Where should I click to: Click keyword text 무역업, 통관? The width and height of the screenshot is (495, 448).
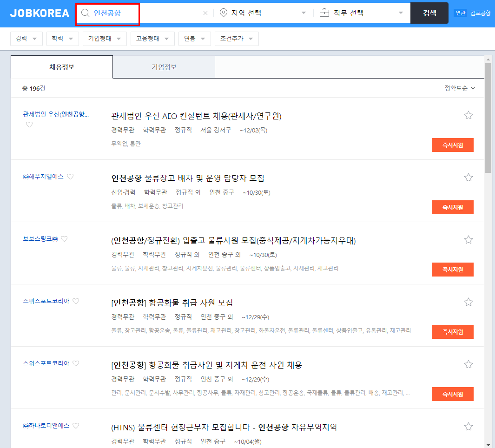tap(126, 144)
